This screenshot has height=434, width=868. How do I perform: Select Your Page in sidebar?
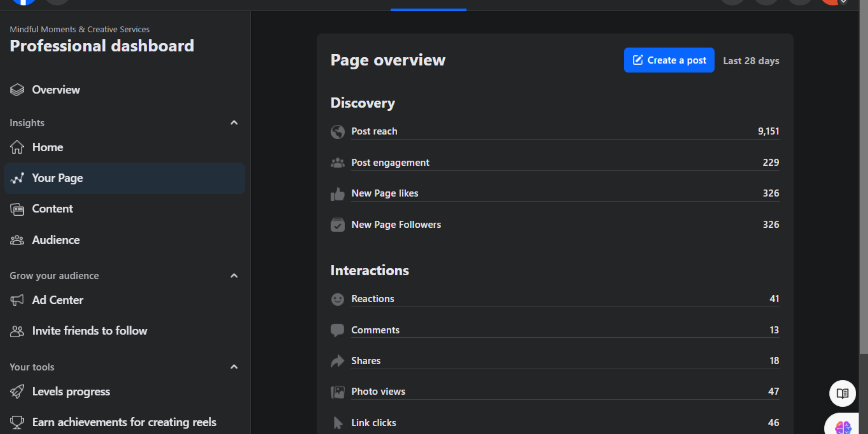(125, 178)
